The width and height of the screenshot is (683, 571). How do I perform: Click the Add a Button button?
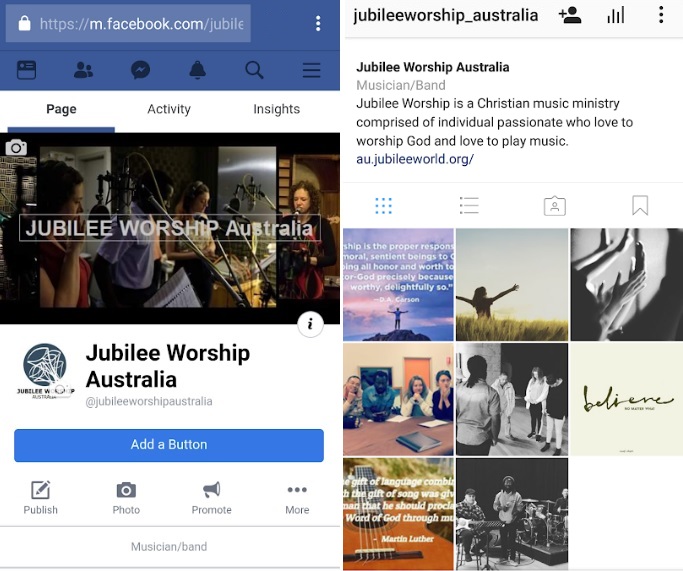coord(169,445)
